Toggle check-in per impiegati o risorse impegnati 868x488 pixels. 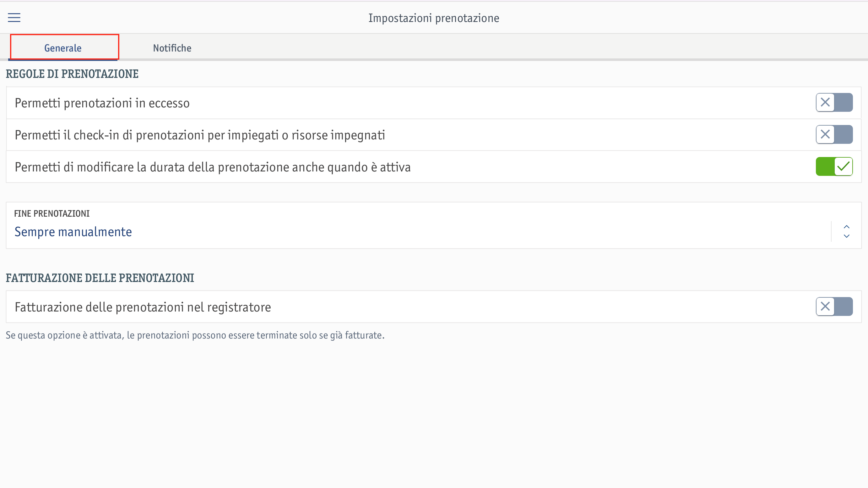click(834, 134)
